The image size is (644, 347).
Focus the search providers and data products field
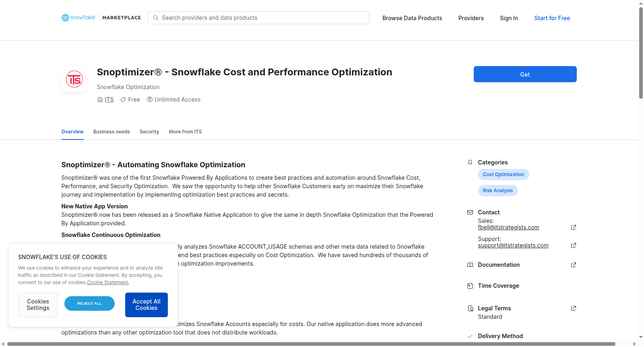pyautogui.click(x=258, y=18)
